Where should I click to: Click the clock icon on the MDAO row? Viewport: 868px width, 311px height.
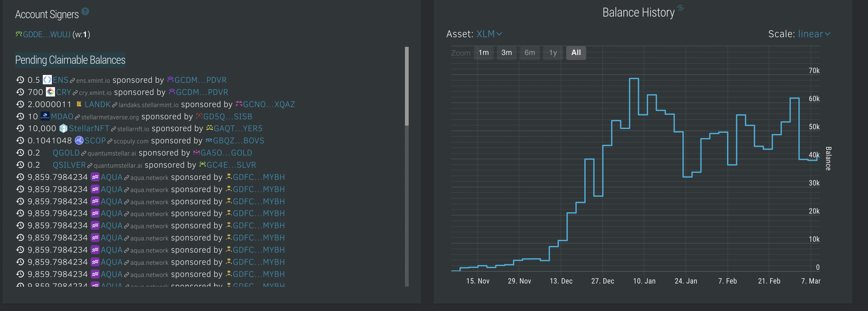tap(20, 116)
